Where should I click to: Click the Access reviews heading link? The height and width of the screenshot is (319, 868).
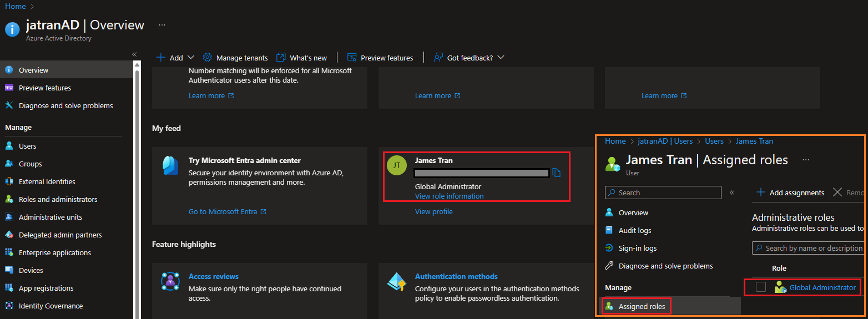point(213,276)
